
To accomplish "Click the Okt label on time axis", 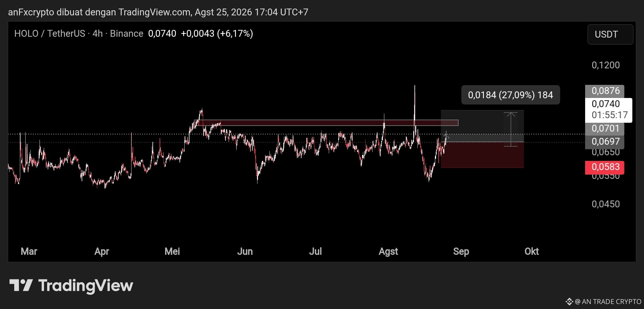I will 532,251.
